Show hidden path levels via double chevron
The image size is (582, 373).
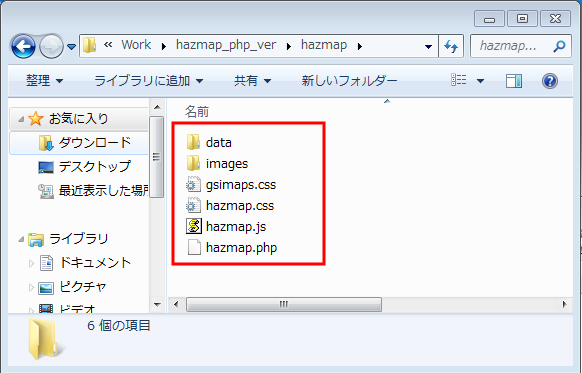click(x=108, y=45)
